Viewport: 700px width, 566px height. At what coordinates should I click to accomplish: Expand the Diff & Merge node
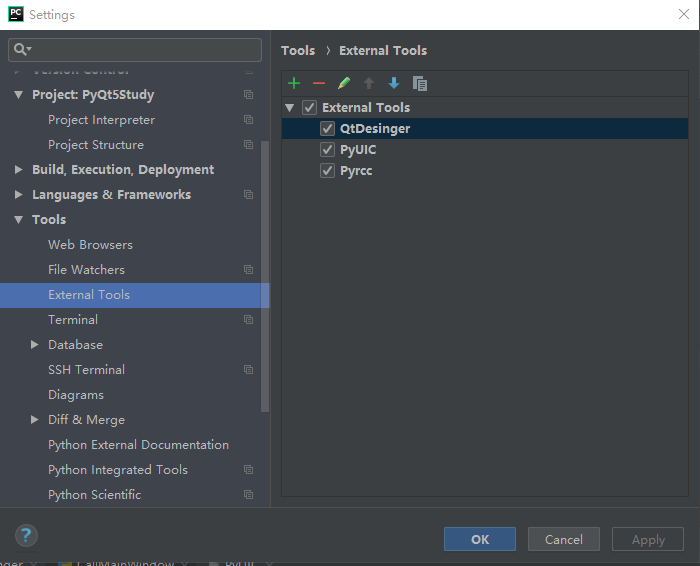tap(34, 420)
